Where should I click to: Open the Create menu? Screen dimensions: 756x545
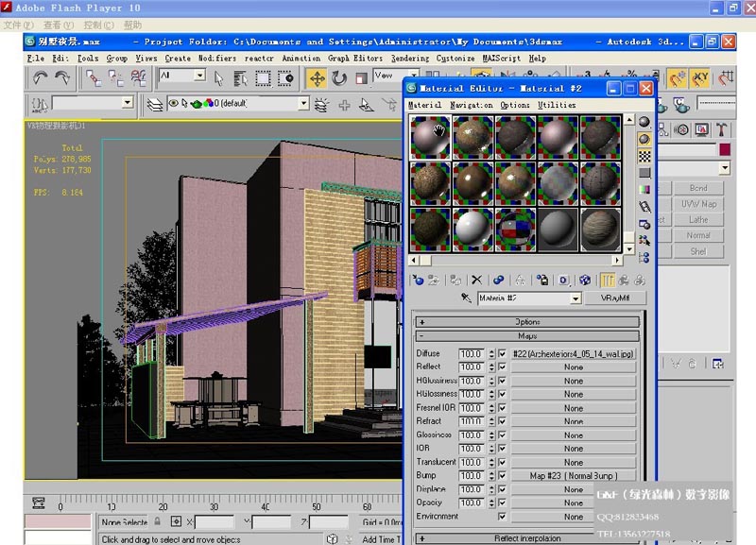click(178, 58)
